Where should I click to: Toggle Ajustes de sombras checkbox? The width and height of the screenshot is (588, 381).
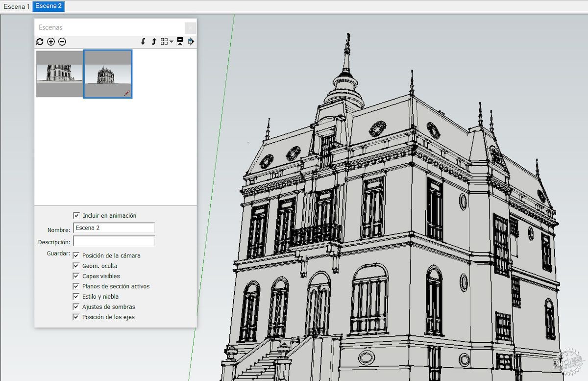[76, 307]
